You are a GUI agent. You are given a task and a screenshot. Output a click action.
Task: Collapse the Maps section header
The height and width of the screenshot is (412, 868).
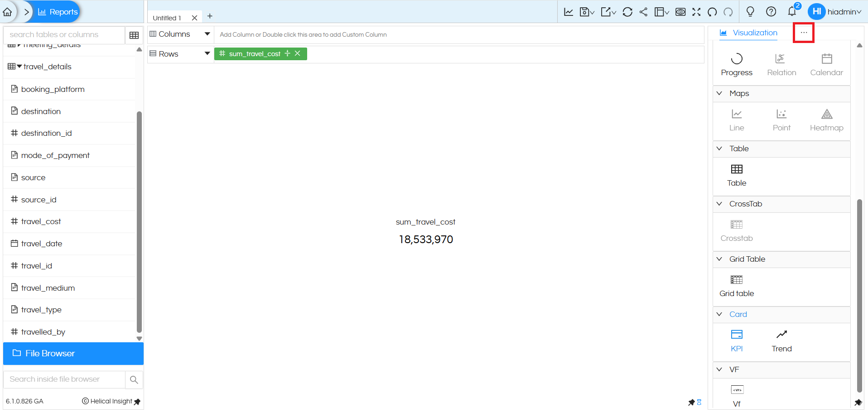[x=720, y=93]
